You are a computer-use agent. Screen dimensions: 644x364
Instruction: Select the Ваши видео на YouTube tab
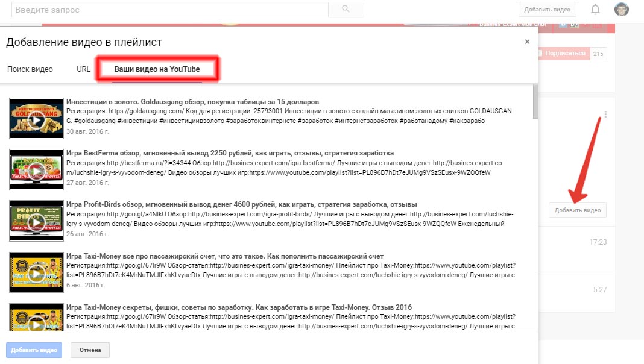click(x=157, y=69)
